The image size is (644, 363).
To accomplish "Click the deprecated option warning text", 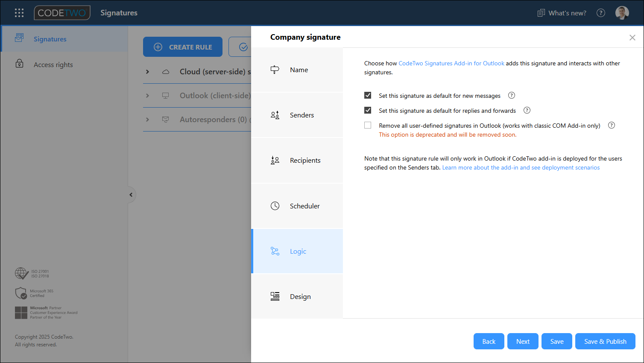I will click(x=448, y=135).
